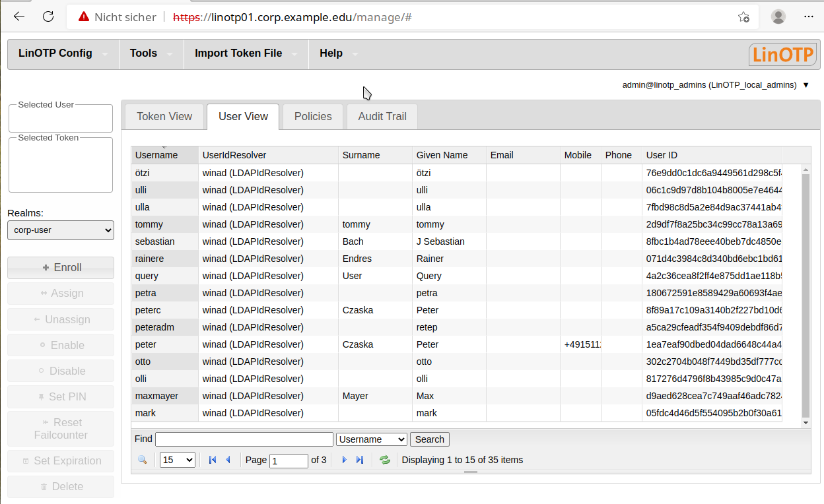Jump to the last page of users
Viewport: 824px width, 504px height.
[x=360, y=460]
